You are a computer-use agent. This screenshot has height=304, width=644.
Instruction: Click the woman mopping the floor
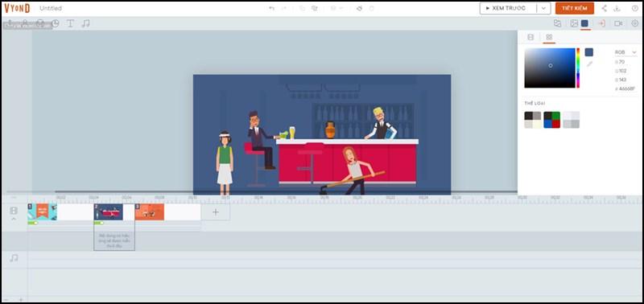click(355, 170)
